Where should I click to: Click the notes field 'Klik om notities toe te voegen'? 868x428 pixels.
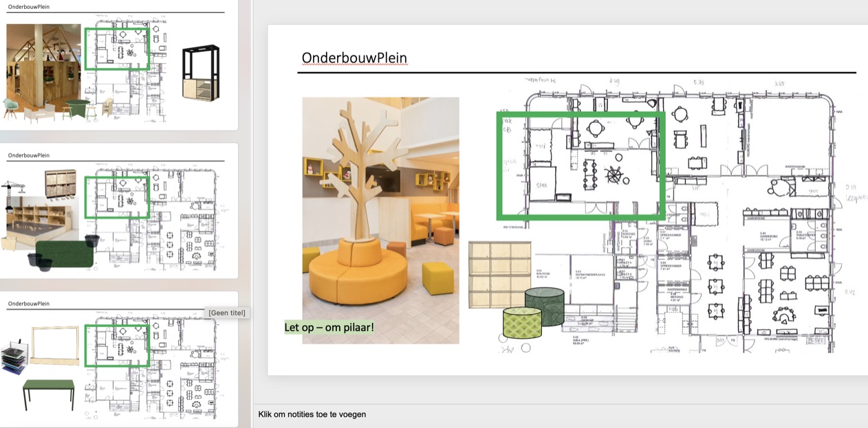(312, 414)
